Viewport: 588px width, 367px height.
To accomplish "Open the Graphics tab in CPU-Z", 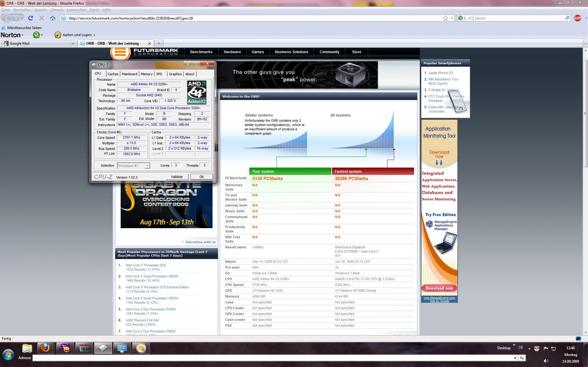I will click(x=175, y=74).
